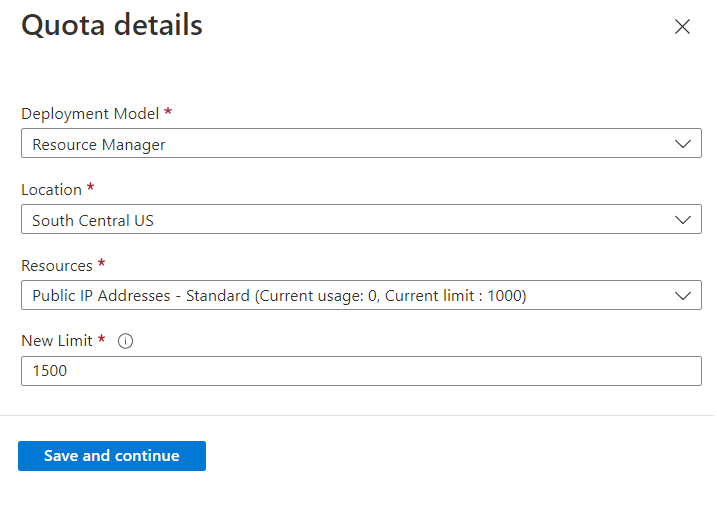The image size is (717, 508).
Task: Click the red asterisk after New Limit
Action: [102, 340]
